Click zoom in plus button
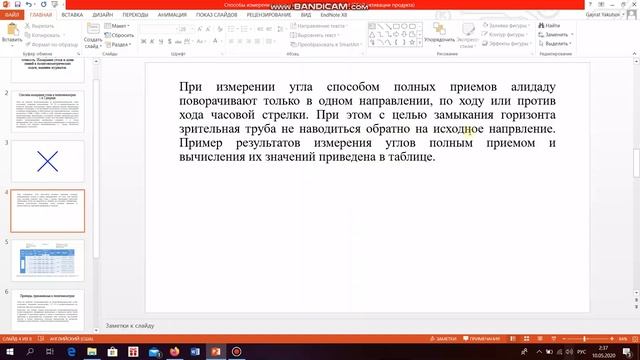Viewport: 640px width, 360px height. (x=612, y=339)
